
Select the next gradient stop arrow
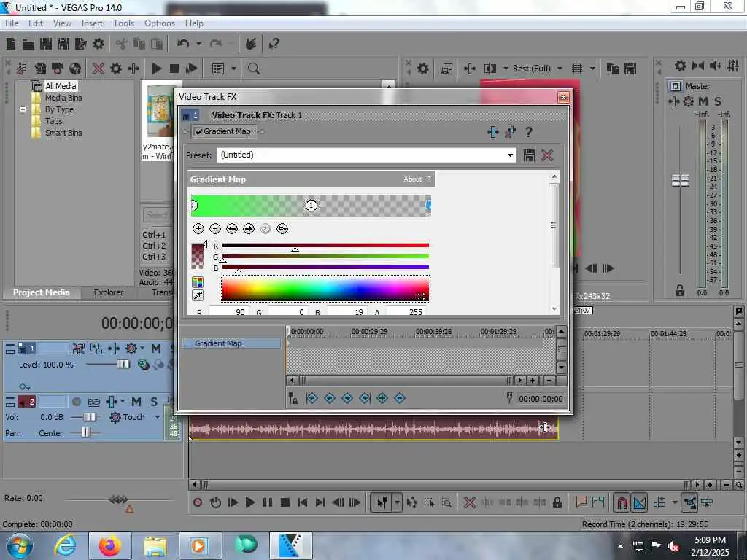(x=249, y=229)
